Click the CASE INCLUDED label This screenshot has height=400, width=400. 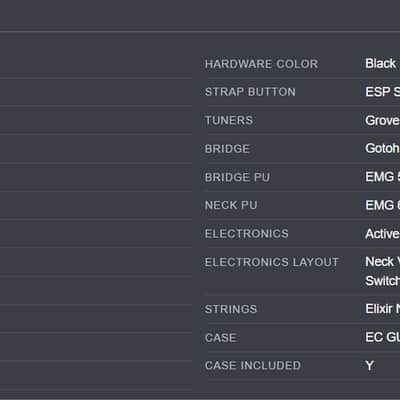(x=253, y=366)
